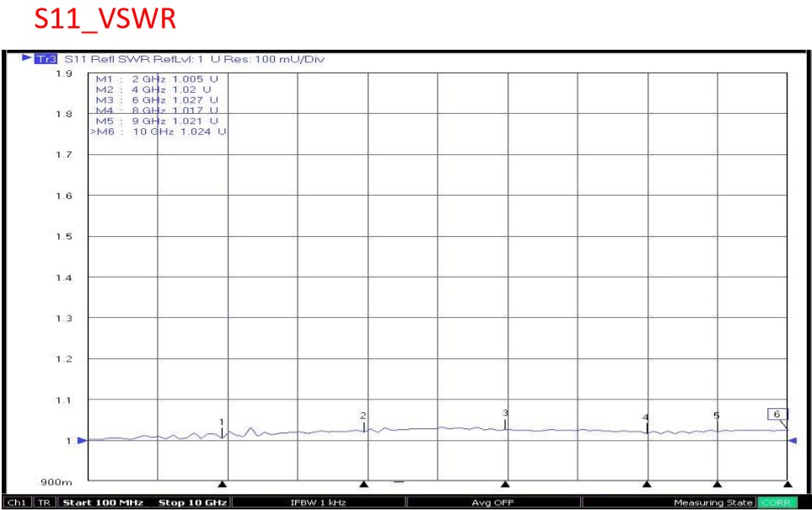812x510 pixels.
Task: Click the right reference level triangle
Action: (793, 440)
